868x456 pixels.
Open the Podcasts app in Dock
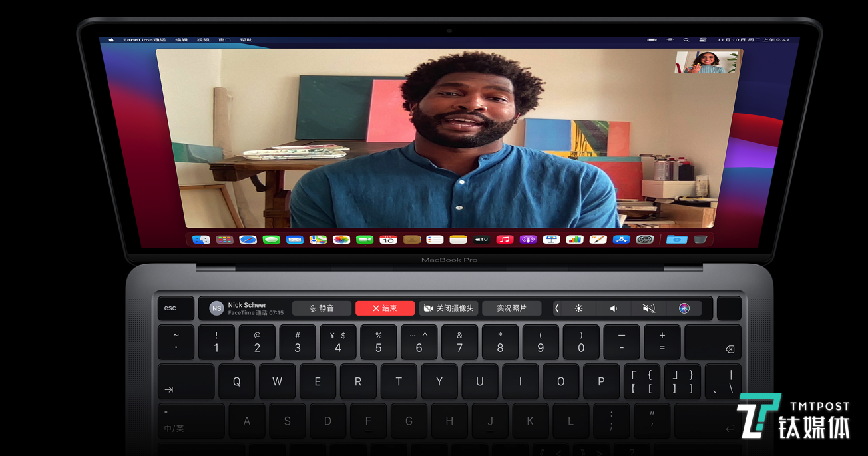(528, 240)
